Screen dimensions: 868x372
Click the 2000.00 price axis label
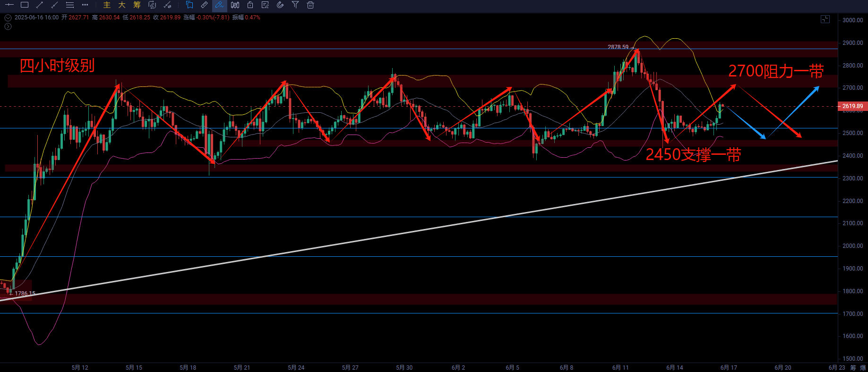click(x=853, y=246)
